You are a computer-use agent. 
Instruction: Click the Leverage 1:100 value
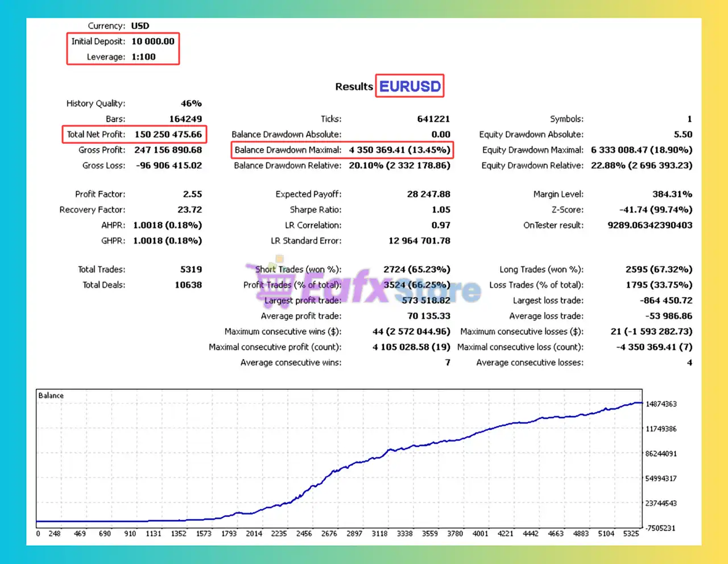(x=143, y=57)
